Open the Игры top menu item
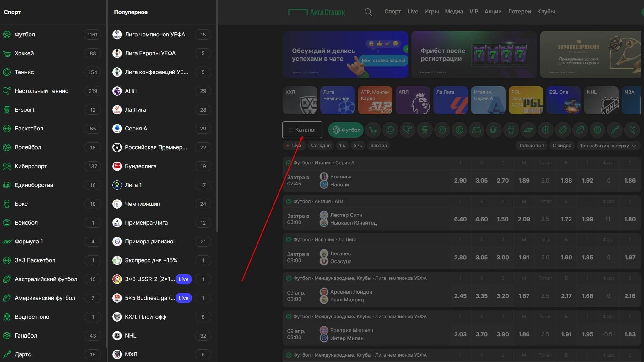The height and width of the screenshot is (362, 644). (x=431, y=12)
